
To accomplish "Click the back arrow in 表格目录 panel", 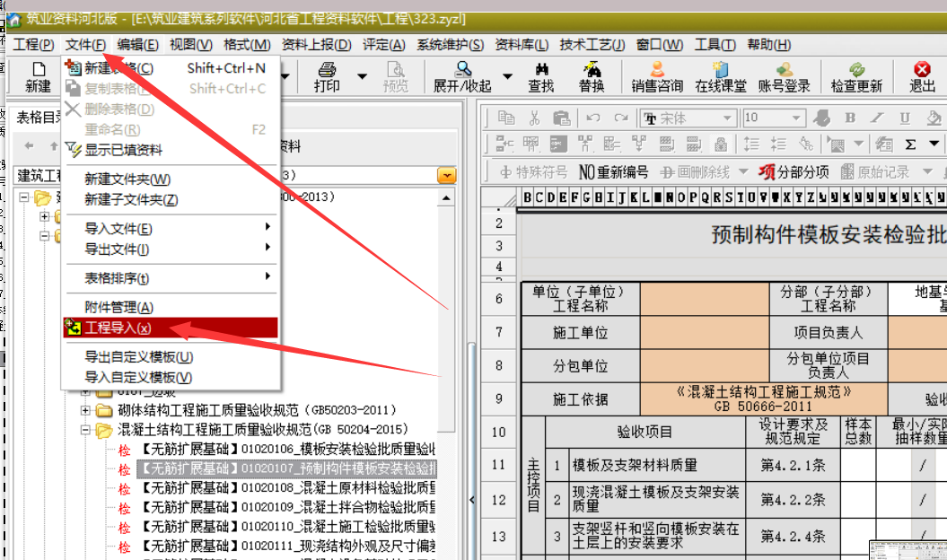I will (29, 145).
